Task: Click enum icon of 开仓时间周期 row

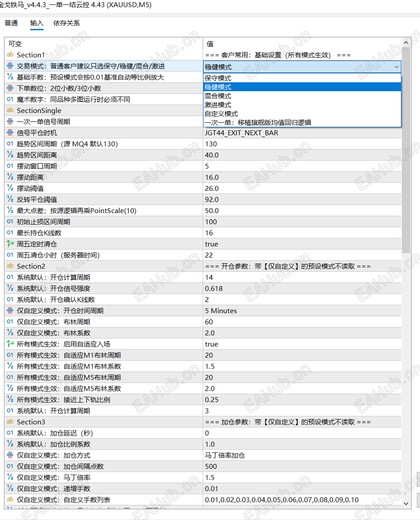Action: [10, 310]
